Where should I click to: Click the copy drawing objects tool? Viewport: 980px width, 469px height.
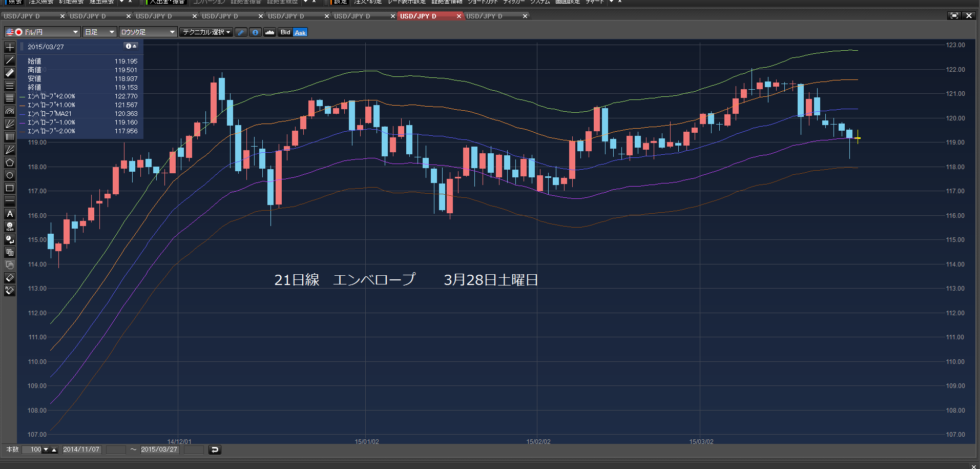(x=10, y=252)
